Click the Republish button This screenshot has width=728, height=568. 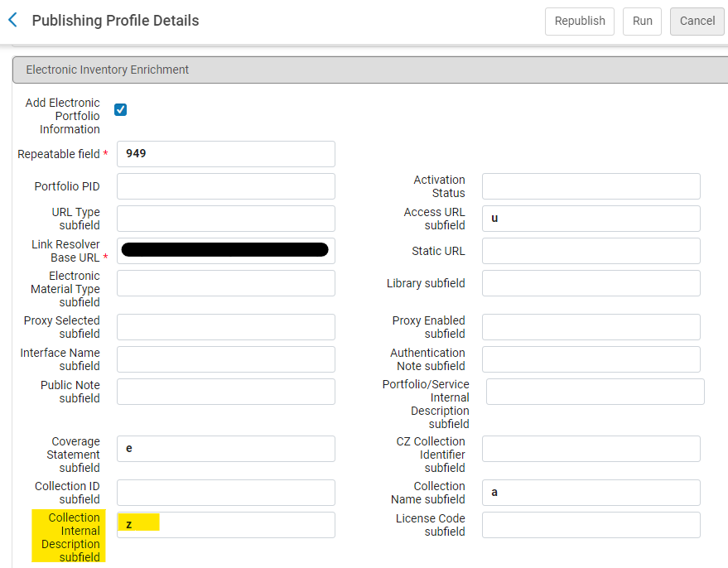(x=579, y=21)
